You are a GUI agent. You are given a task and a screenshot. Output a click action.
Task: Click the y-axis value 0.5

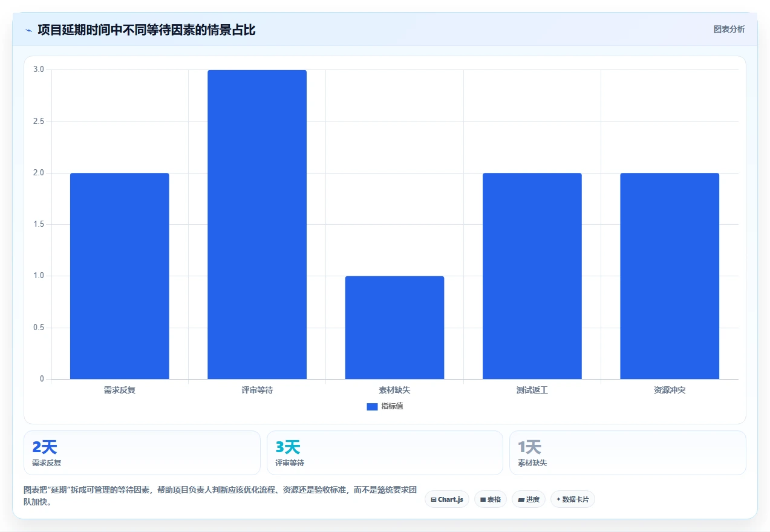(x=39, y=328)
